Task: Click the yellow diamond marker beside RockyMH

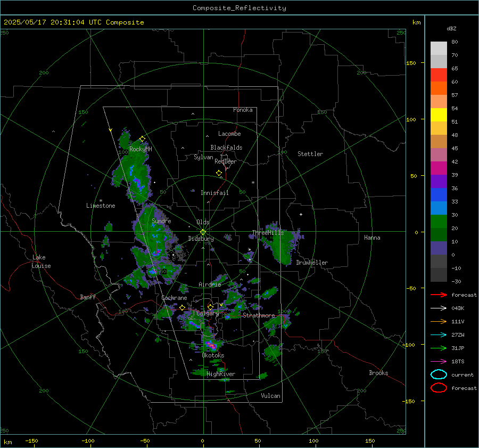Action: (142, 139)
